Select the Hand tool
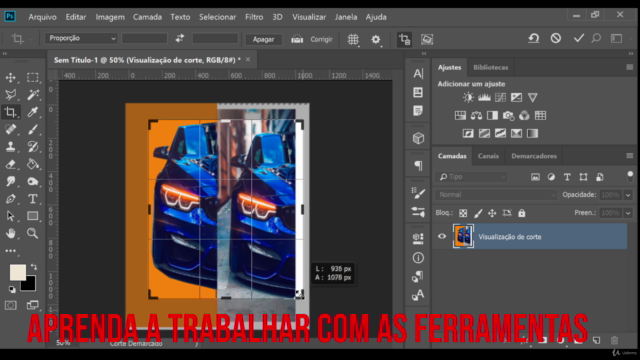The height and width of the screenshot is (360, 640). coord(11,233)
